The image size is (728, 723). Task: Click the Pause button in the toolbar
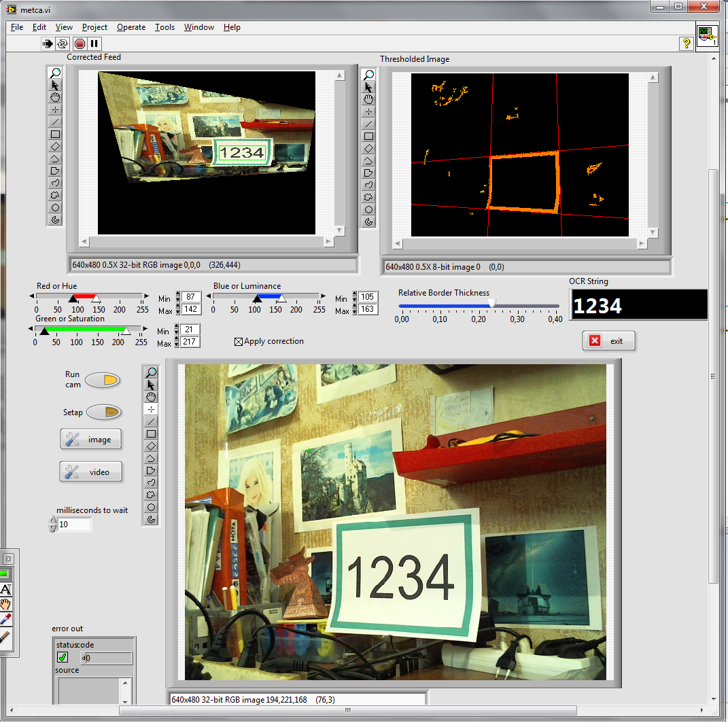pyautogui.click(x=94, y=43)
